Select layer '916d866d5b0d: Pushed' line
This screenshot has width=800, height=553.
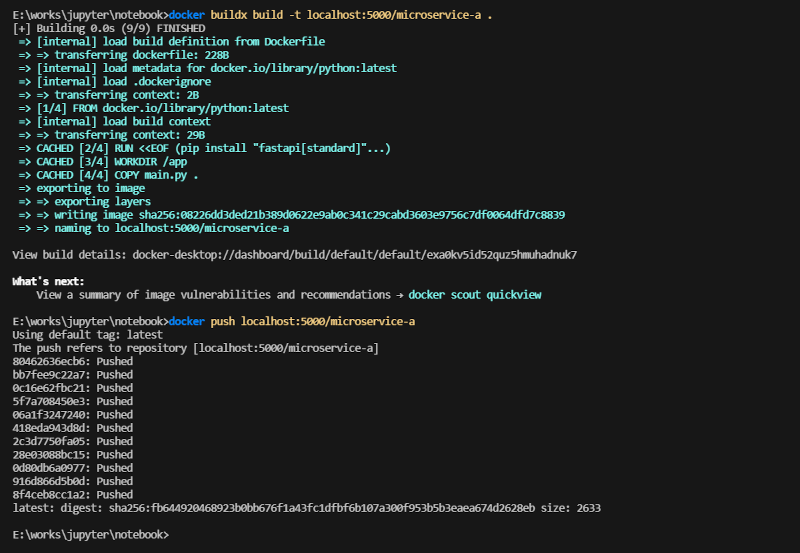point(72,481)
